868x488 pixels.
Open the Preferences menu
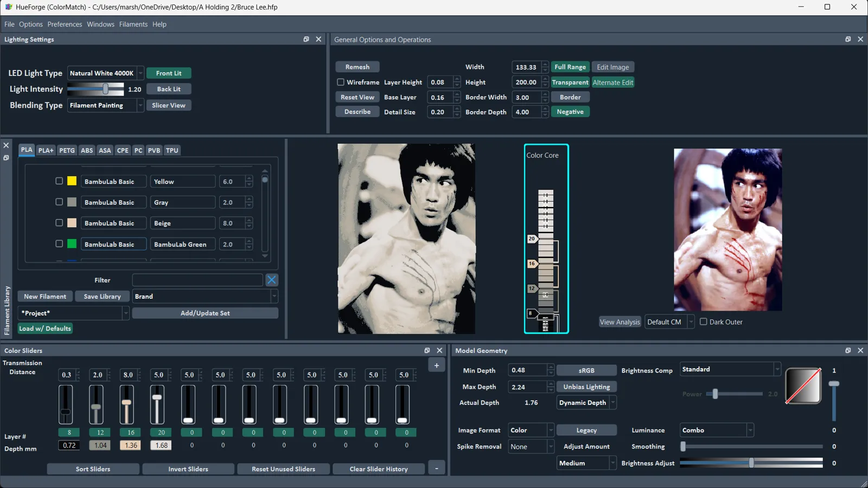click(x=65, y=24)
